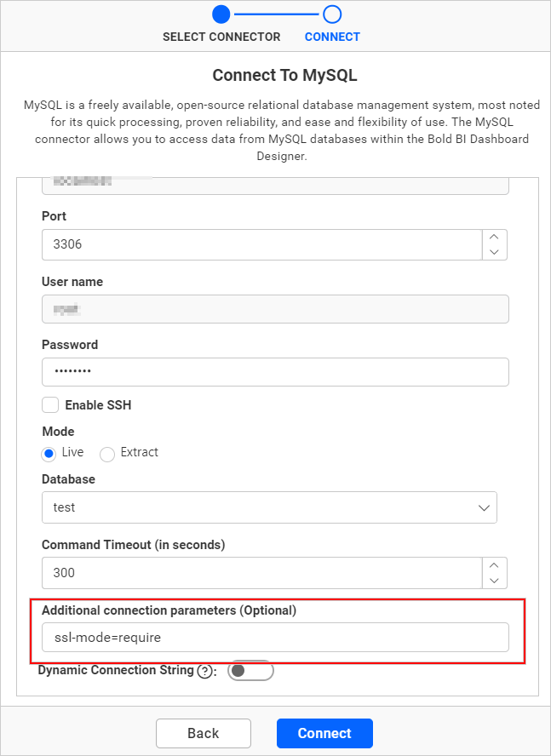Click the Command Timeout increment arrow
Viewport: 551px width, 756px height.
494,566
